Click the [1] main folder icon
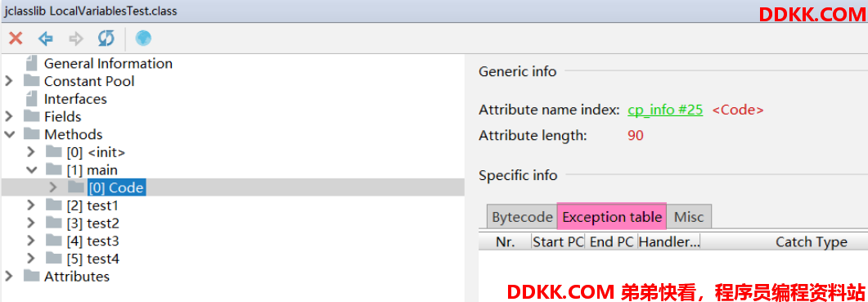This screenshot has height=302, width=868. pyautogui.click(x=54, y=169)
